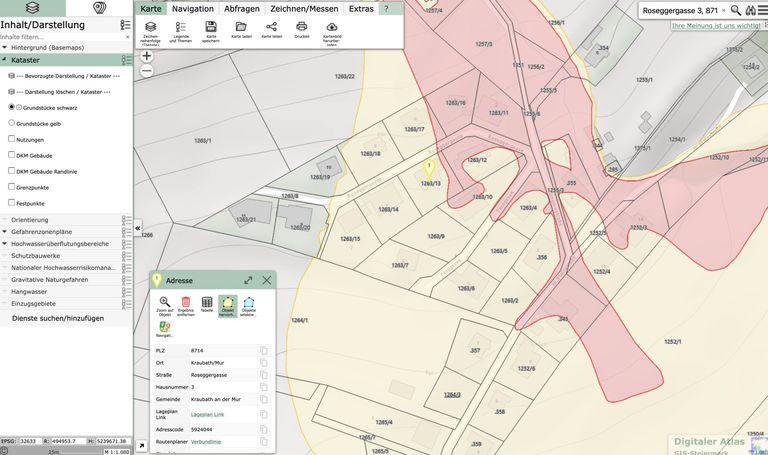Enable the Nutzungen checkbox
The height and width of the screenshot is (455, 768).
pos(12,139)
